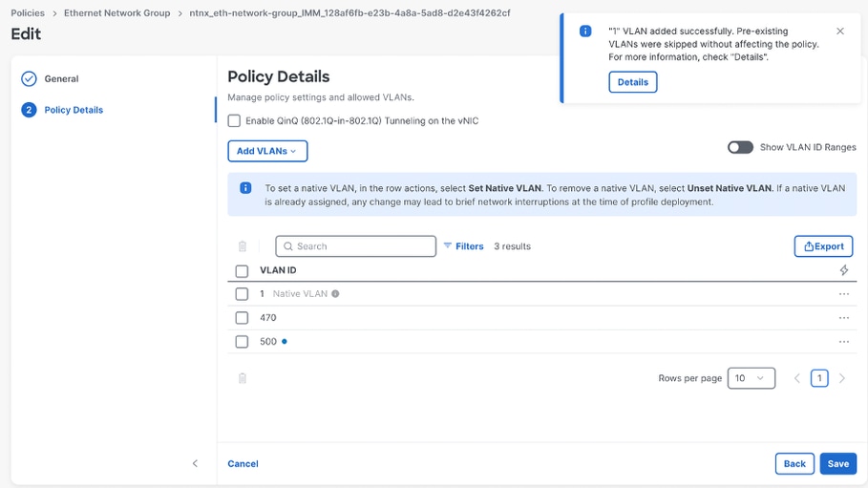Viewport: 868px width, 488px height.
Task: Open the Rows per page dropdown
Action: (751, 378)
